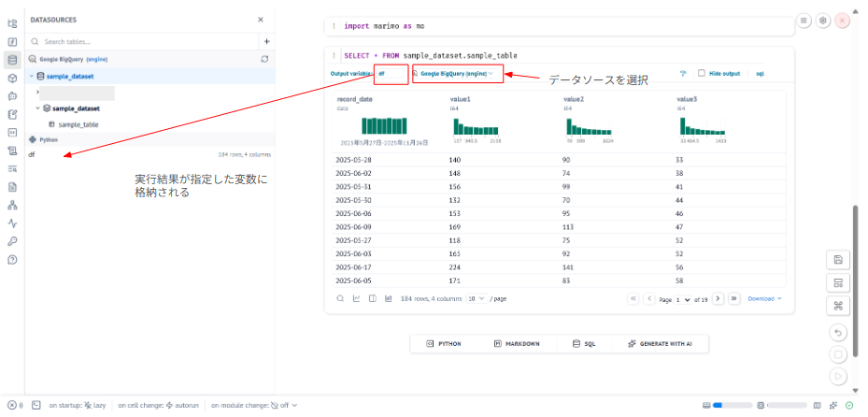Image resolution: width=868 pixels, height=417 pixels.
Task: Open the rows per page dropdown
Action: point(476,298)
